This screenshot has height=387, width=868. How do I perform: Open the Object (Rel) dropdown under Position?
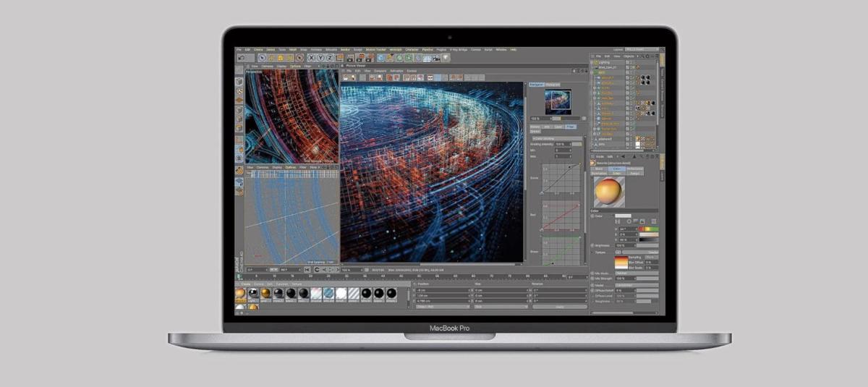[442, 307]
